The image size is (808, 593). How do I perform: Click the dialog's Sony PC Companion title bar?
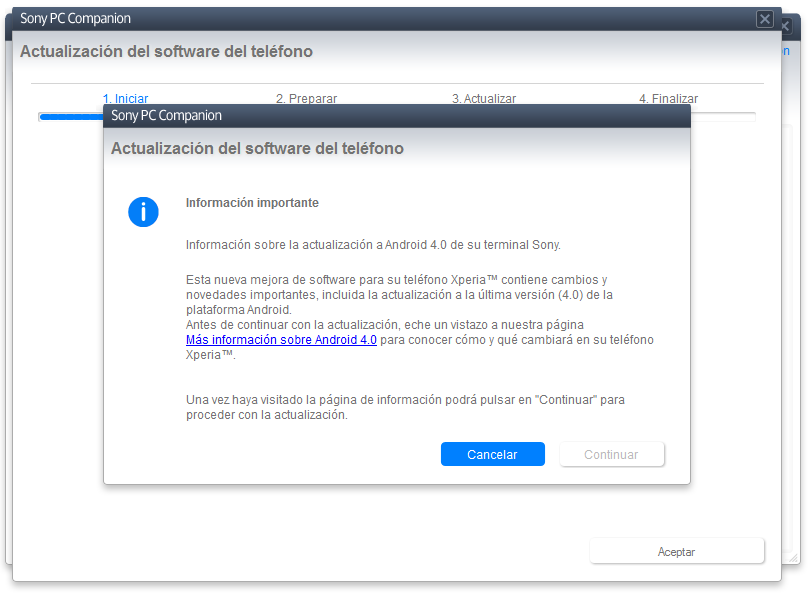coord(397,115)
